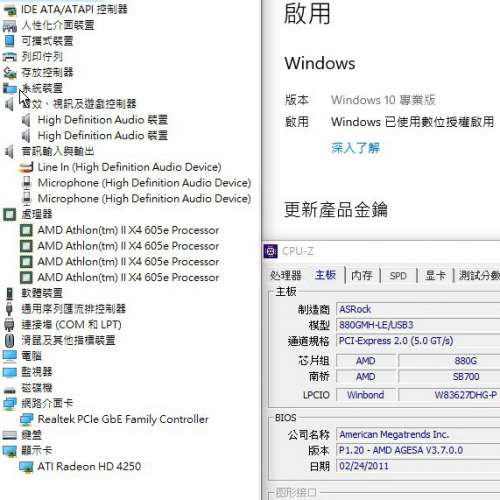Click the Windows 10 專業版 edition text
500x500 pixels.
[383, 100]
